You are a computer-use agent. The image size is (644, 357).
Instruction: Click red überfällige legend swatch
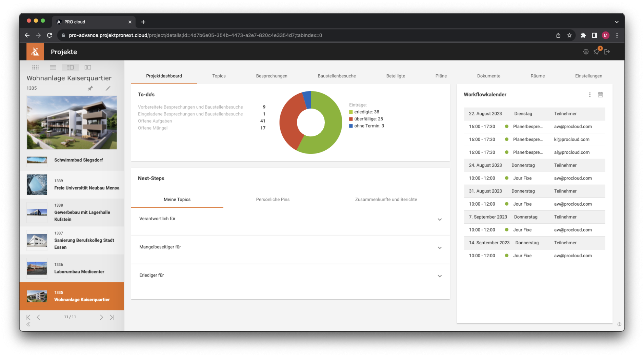pos(351,119)
